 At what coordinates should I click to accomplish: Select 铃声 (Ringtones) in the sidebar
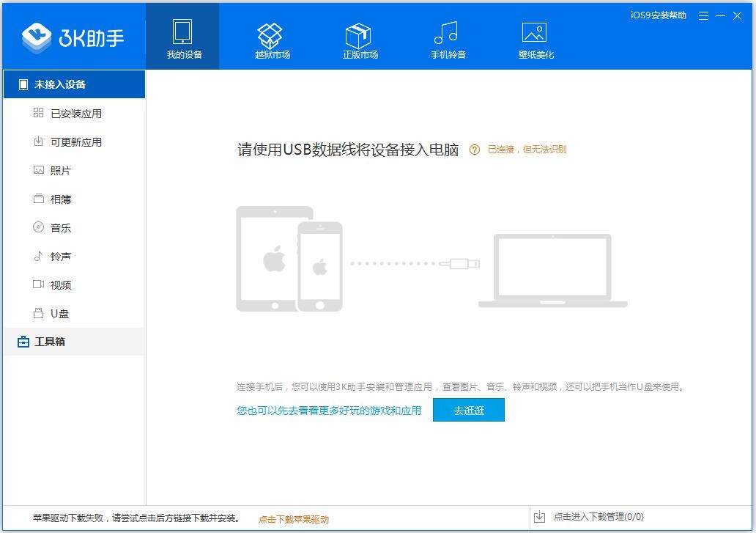pyautogui.click(x=59, y=256)
